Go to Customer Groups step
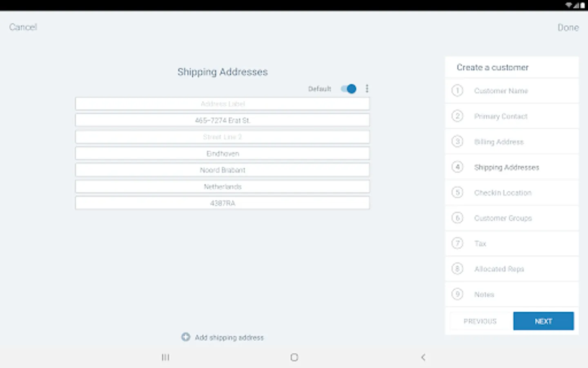The width and height of the screenshot is (588, 368). pos(512,218)
